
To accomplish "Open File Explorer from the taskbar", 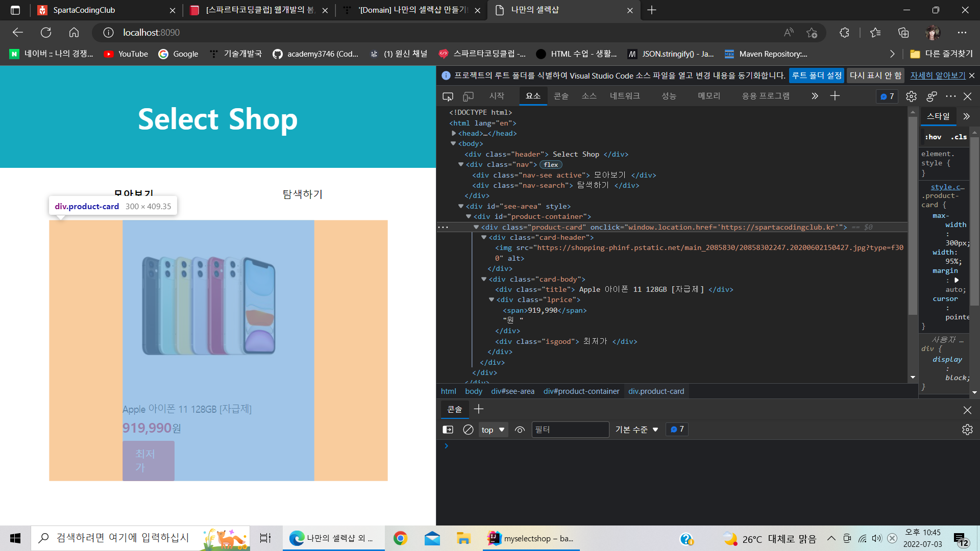I will (463, 538).
